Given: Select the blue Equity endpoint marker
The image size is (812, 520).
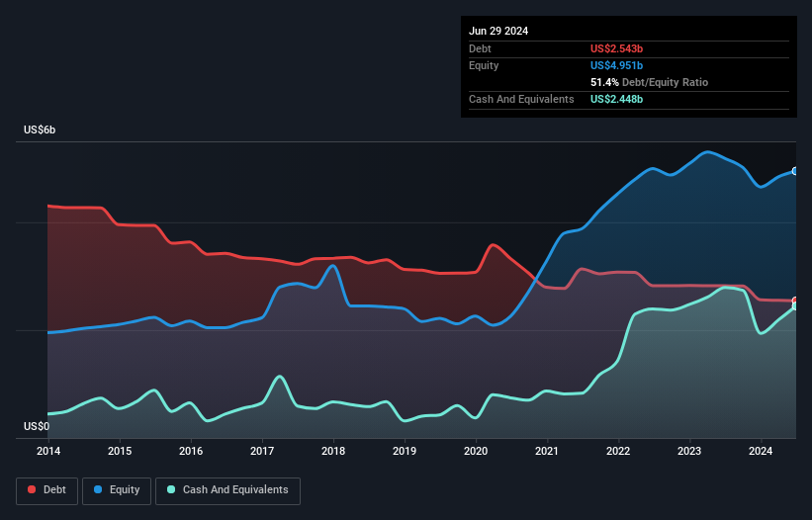Looking at the screenshot, I should (x=795, y=171).
